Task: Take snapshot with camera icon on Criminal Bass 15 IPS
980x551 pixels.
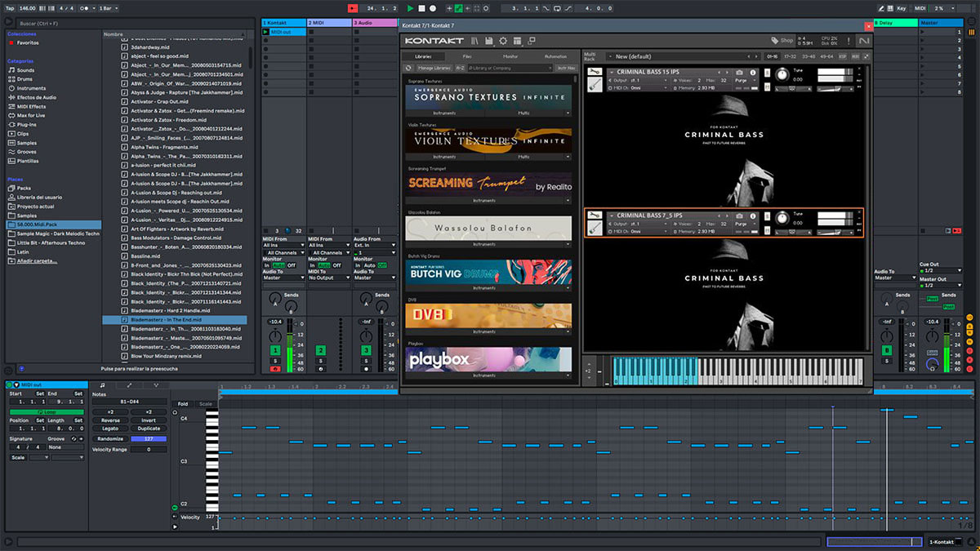Action: coord(739,73)
